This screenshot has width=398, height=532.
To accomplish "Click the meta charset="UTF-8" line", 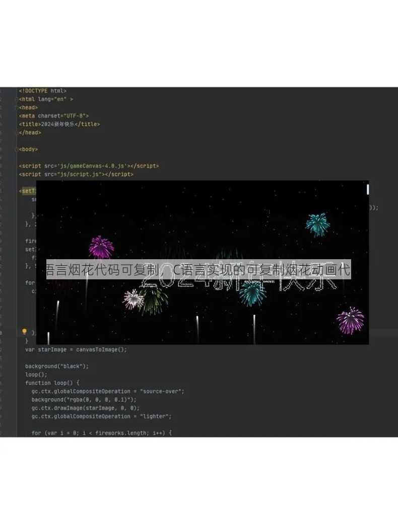I will pos(54,116).
